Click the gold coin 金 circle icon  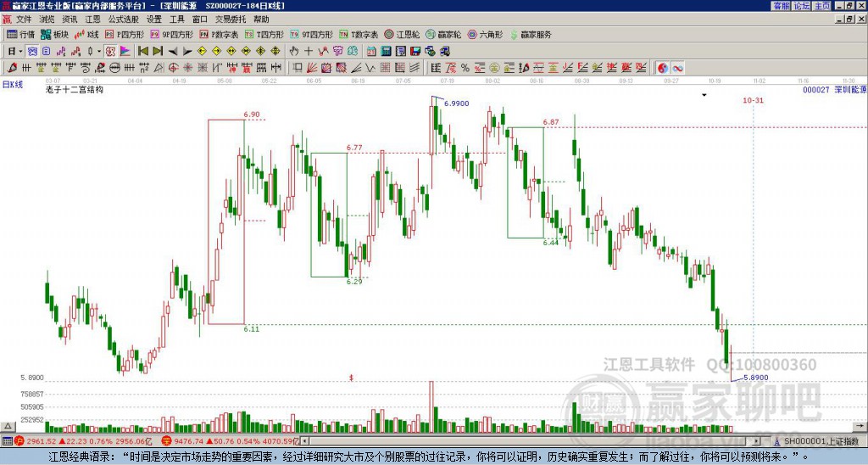click(494, 68)
